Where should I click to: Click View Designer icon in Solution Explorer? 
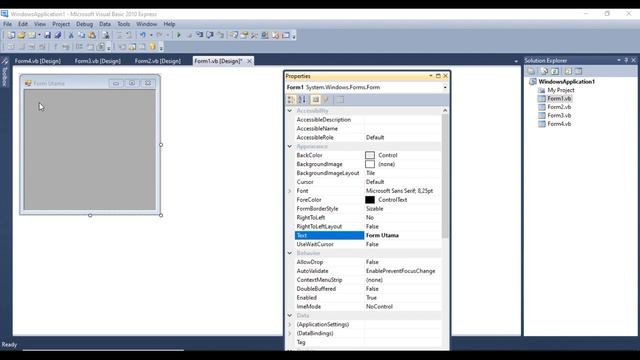pyautogui.click(x=578, y=71)
